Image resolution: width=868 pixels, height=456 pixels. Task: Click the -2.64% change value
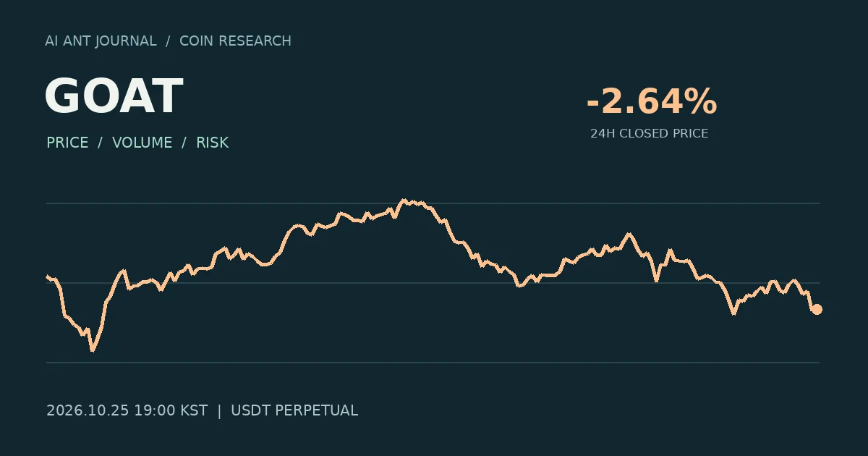point(651,101)
